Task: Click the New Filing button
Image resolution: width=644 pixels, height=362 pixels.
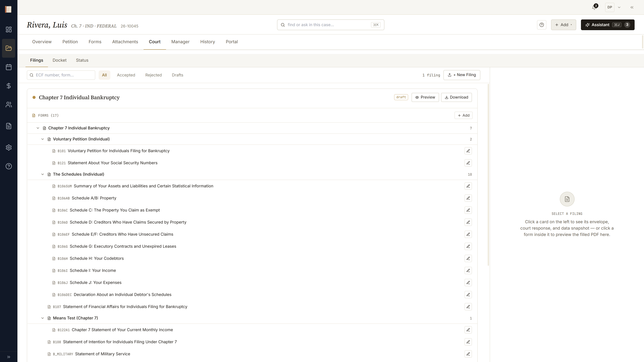Action: coord(462,75)
